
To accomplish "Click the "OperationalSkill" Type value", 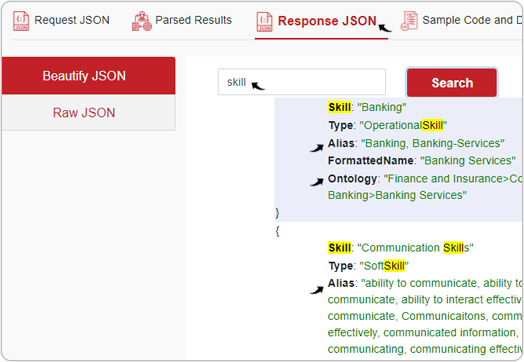I will [x=403, y=125].
